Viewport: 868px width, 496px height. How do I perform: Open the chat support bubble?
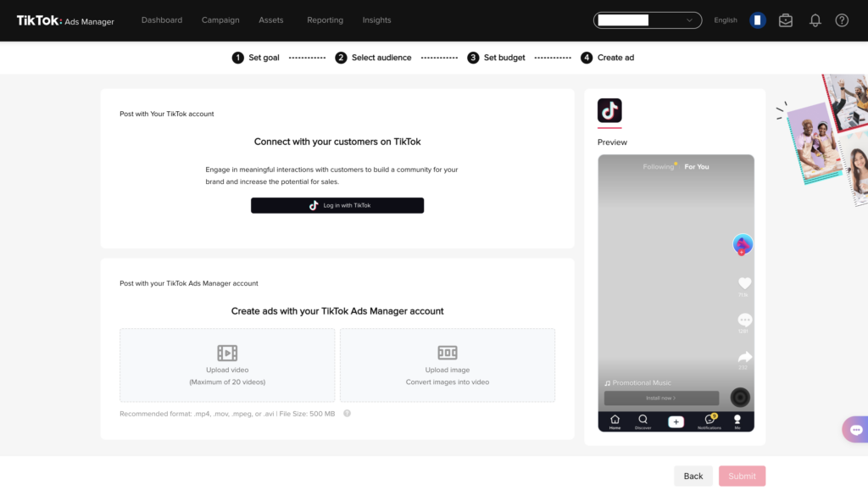point(856,430)
